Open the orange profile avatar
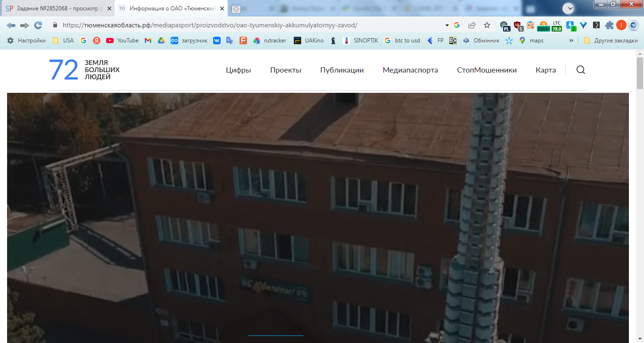 coord(621,25)
